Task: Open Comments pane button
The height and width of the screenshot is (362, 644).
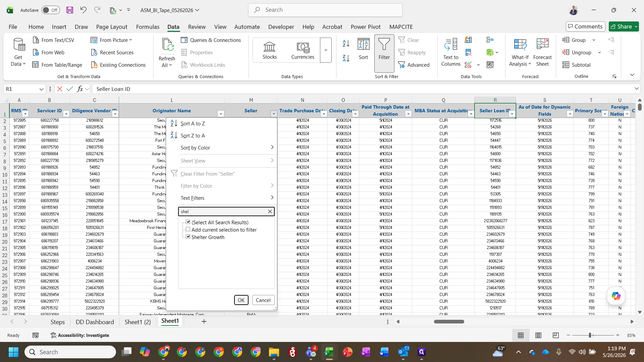Action: [x=585, y=26]
